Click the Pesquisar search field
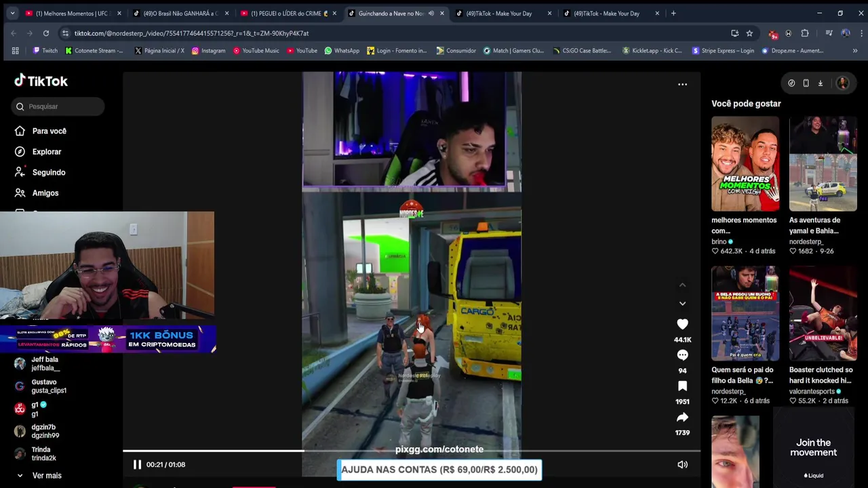This screenshot has width=868, height=488. [58, 106]
